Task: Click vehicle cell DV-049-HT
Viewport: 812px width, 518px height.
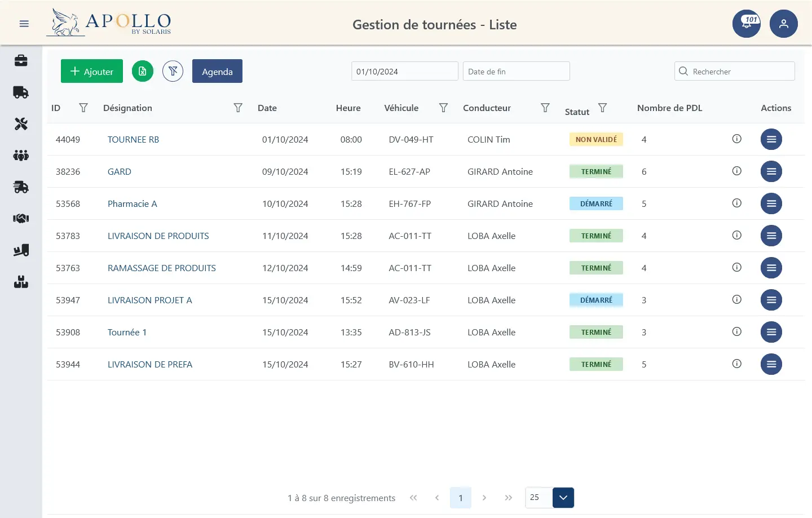Action: click(x=411, y=139)
